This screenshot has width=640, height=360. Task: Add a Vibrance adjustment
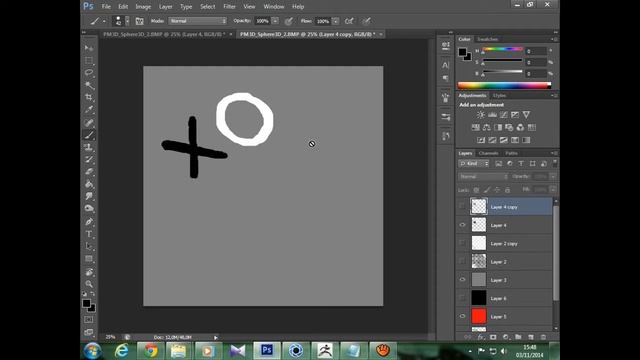click(526, 115)
